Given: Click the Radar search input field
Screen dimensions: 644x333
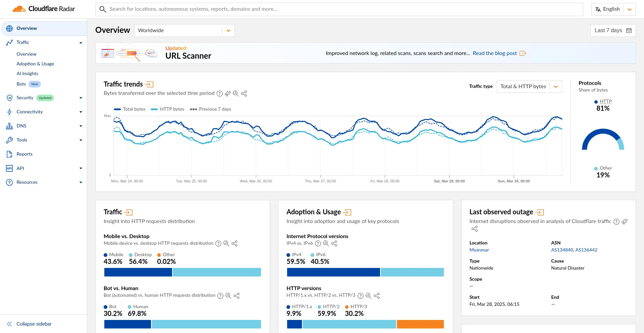Looking at the screenshot, I should coord(339,9).
